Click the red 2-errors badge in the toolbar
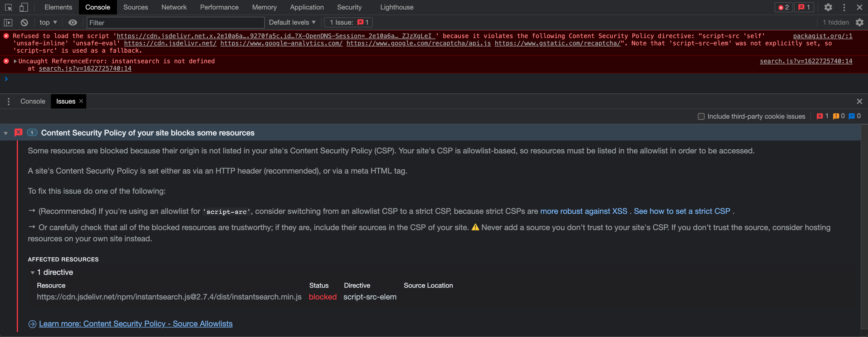The width and height of the screenshot is (868, 337). [783, 7]
